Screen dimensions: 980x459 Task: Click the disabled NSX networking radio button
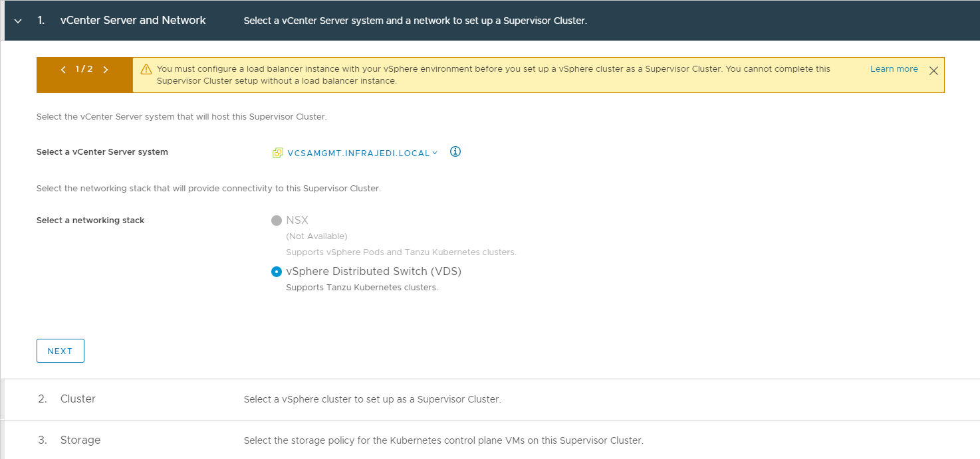pos(276,220)
